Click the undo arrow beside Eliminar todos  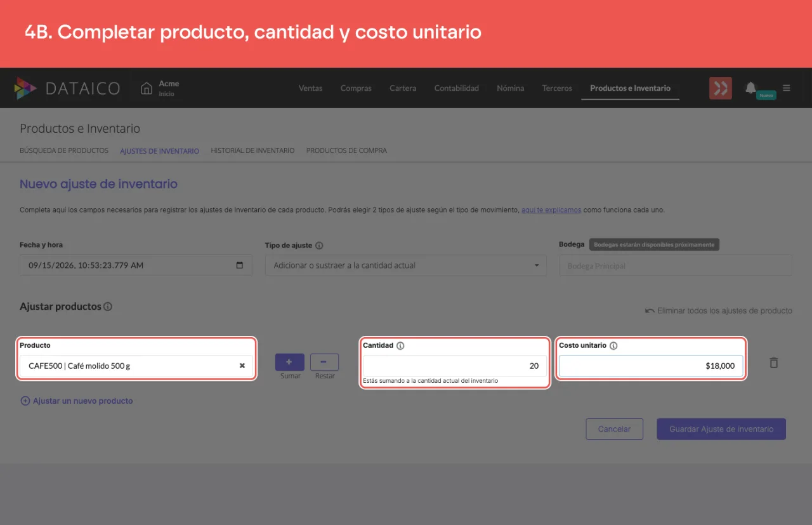(650, 311)
